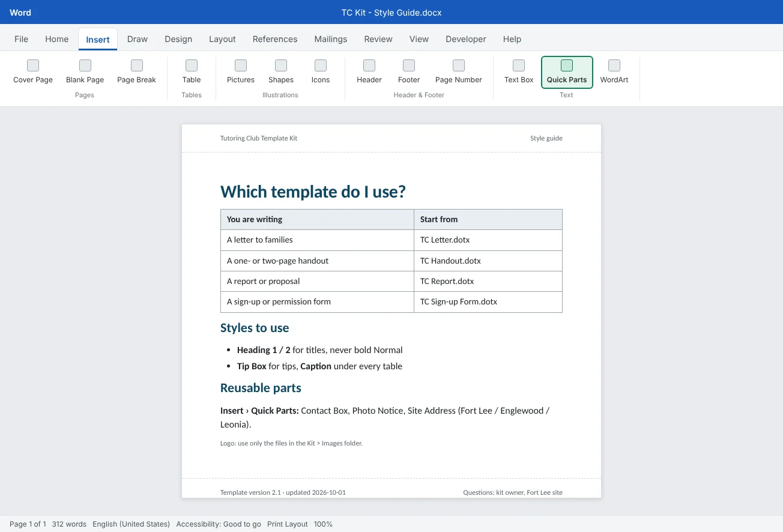
Task: Open the Review tab
Action: pyautogui.click(x=378, y=39)
